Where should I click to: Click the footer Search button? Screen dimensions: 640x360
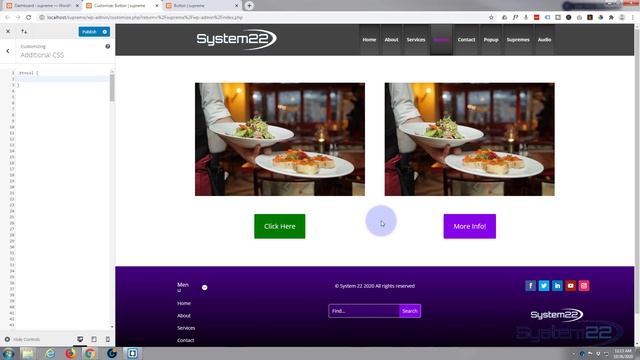[x=410, y=311]
